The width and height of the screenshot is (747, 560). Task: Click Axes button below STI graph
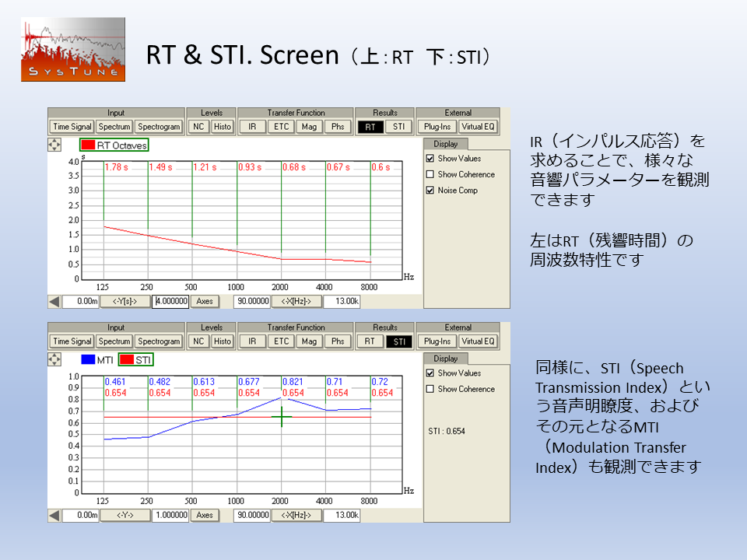(205, 515)
